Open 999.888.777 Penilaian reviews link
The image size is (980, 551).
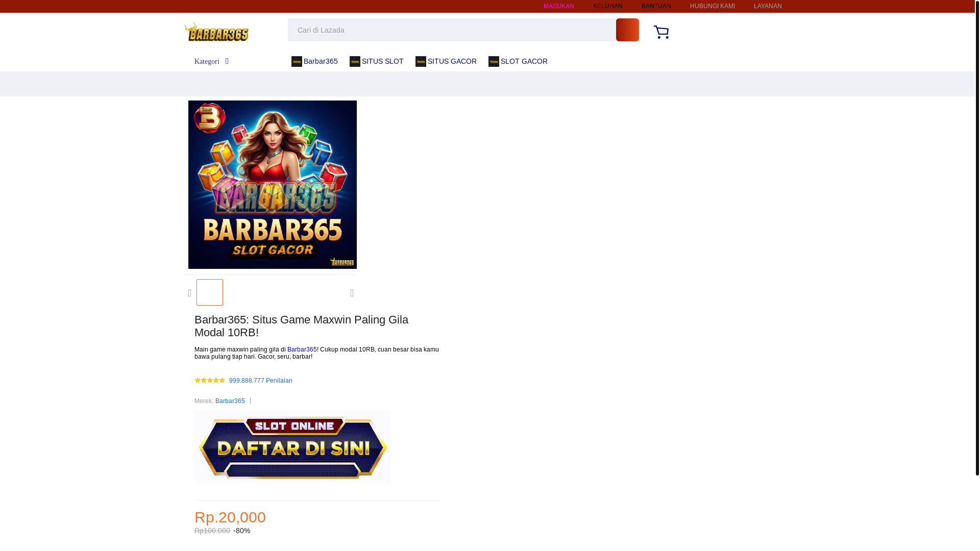click(x=260, y=381)
